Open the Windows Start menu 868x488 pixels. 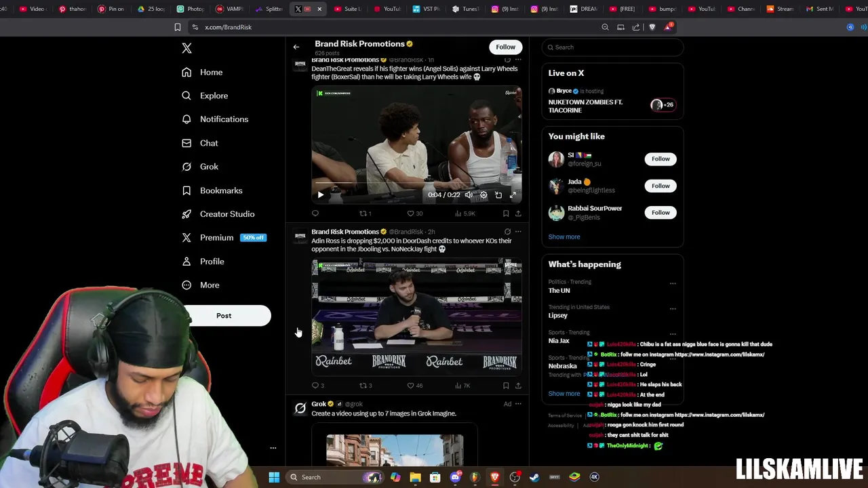pos(274,477)
